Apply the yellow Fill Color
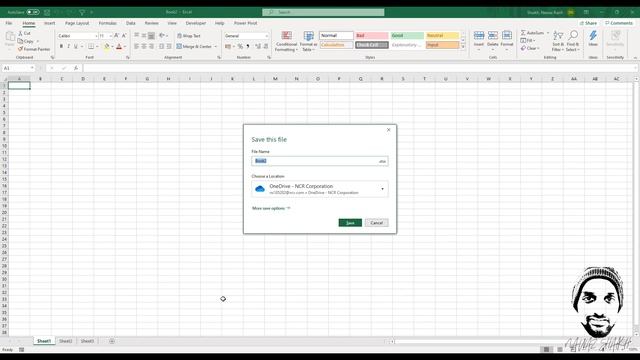Viewport: 640px width, 360px height. click(x=107, y=47)
